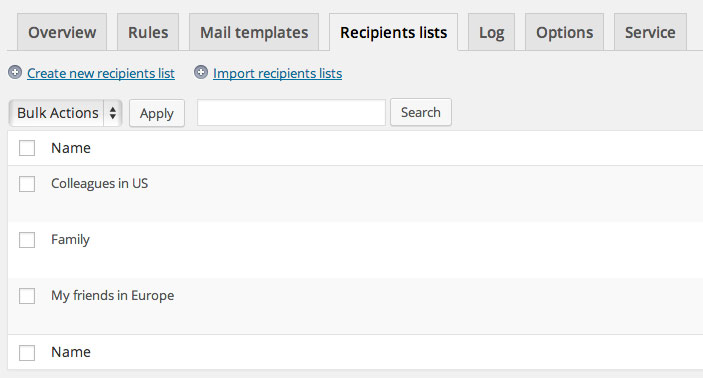Click plus icon beside Create new recipients list
This screenshot has height=378, width=703.
click(x=15, y=72)
